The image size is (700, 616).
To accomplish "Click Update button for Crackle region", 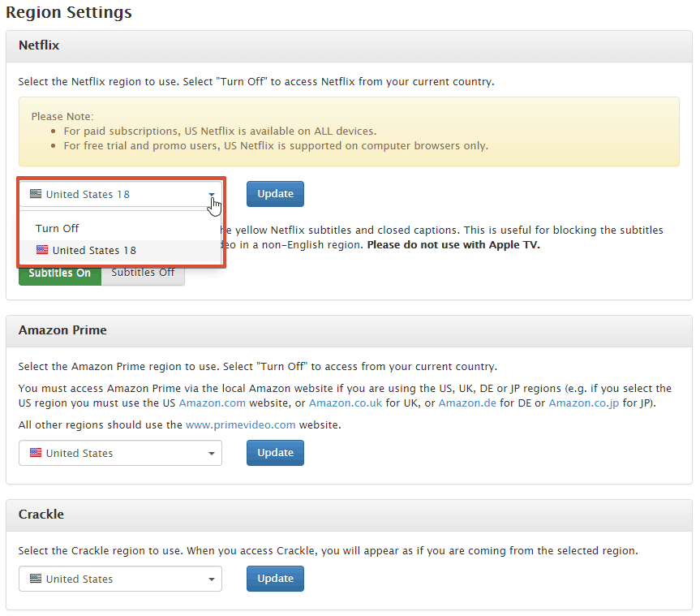I will (x=275, y=579).
